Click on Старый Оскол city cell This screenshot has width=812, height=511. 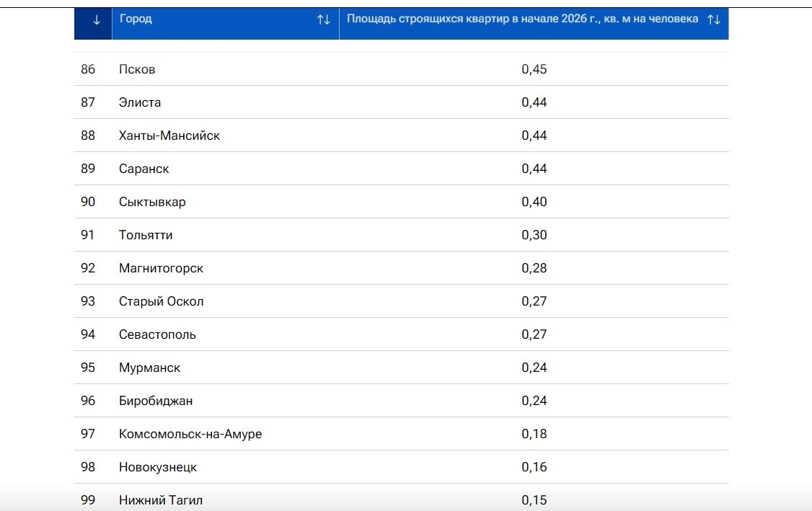tap(161, 301)
